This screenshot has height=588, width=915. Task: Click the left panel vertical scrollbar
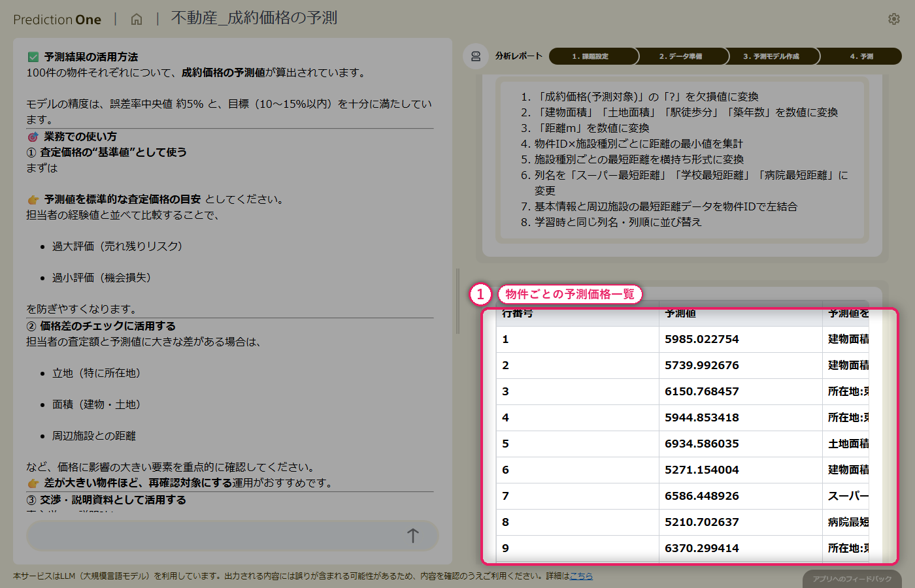click(x=457, y=301)
